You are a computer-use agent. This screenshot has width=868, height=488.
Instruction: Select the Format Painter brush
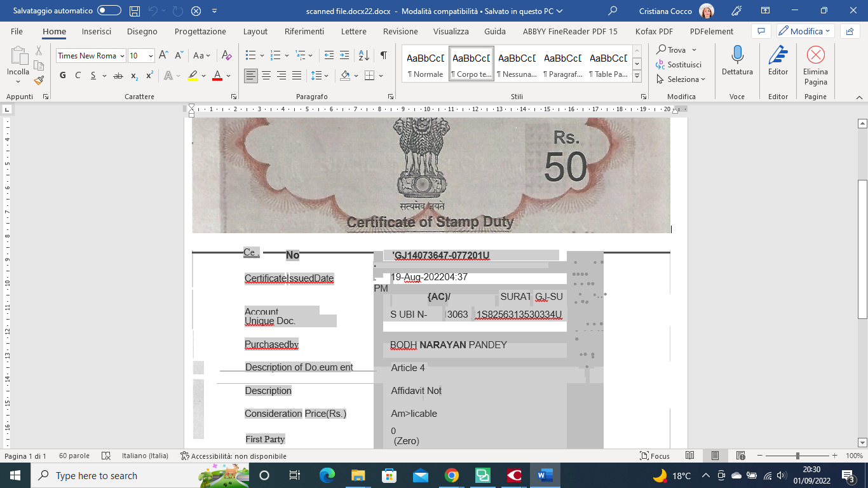pos(39,80)
